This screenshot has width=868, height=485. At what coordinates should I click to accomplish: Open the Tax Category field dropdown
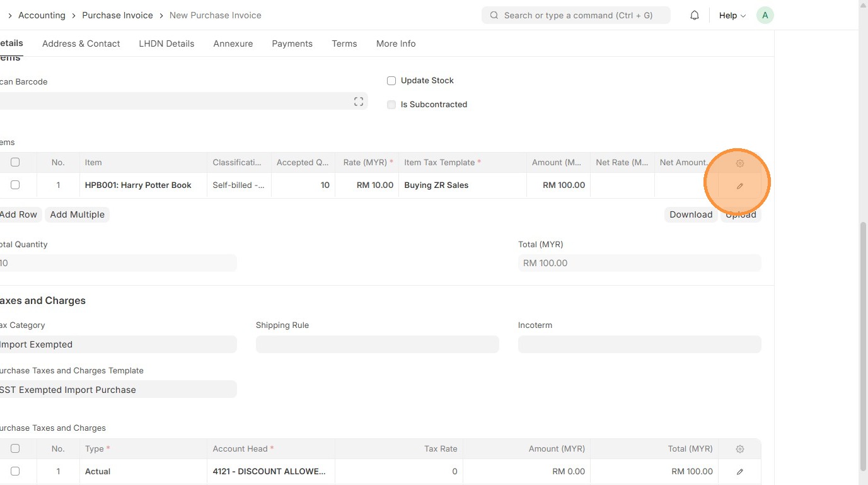117,344
